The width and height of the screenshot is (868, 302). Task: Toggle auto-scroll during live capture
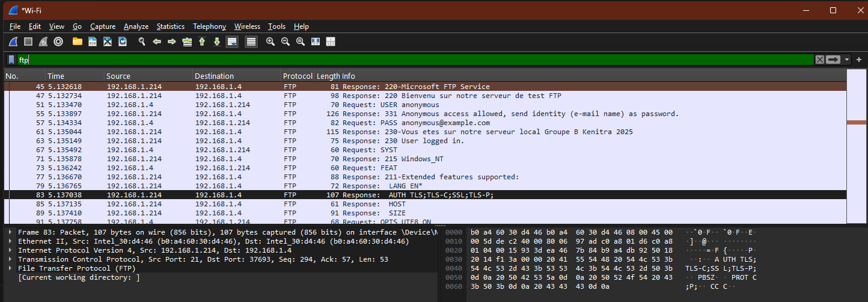click(232, 42)
